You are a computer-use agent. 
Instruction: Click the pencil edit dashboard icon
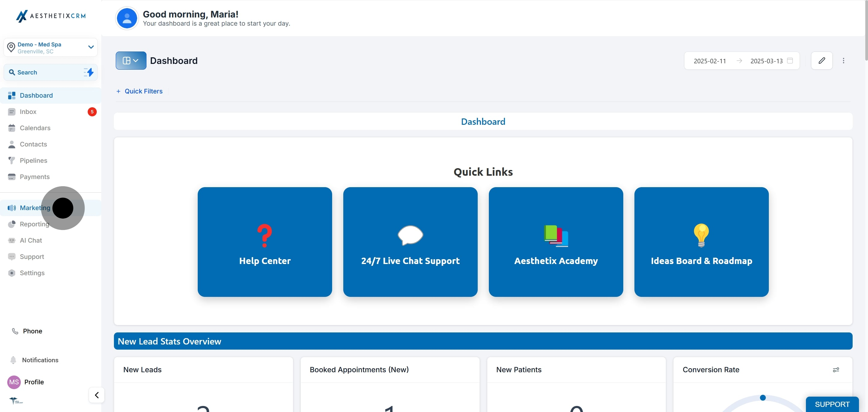click(x=822, y=61)
